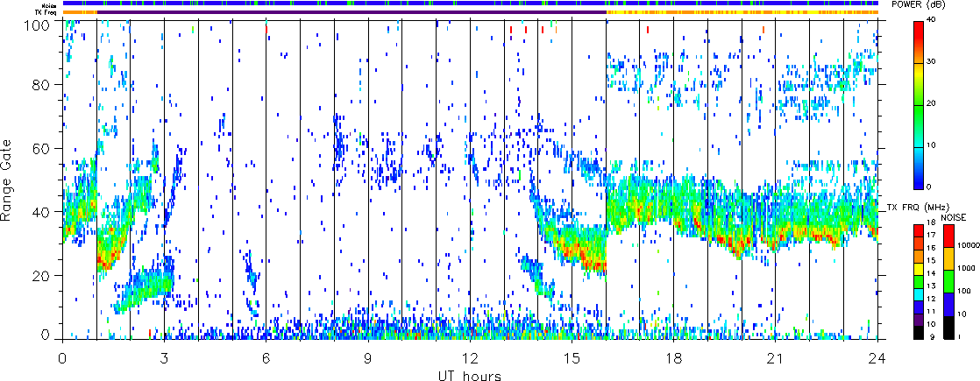Viewport: 980px width, 381px height.
Task: Click the x-axis tick label 21
Action: coord(776,358)
